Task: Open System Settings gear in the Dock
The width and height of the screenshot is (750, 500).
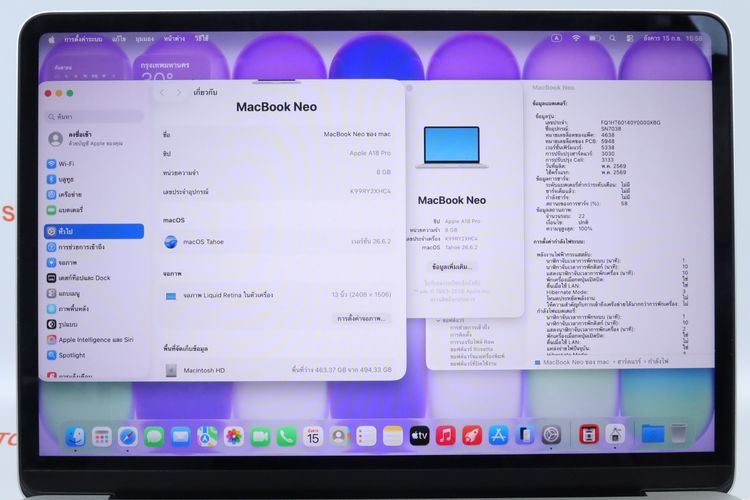Action: [551, 435]
